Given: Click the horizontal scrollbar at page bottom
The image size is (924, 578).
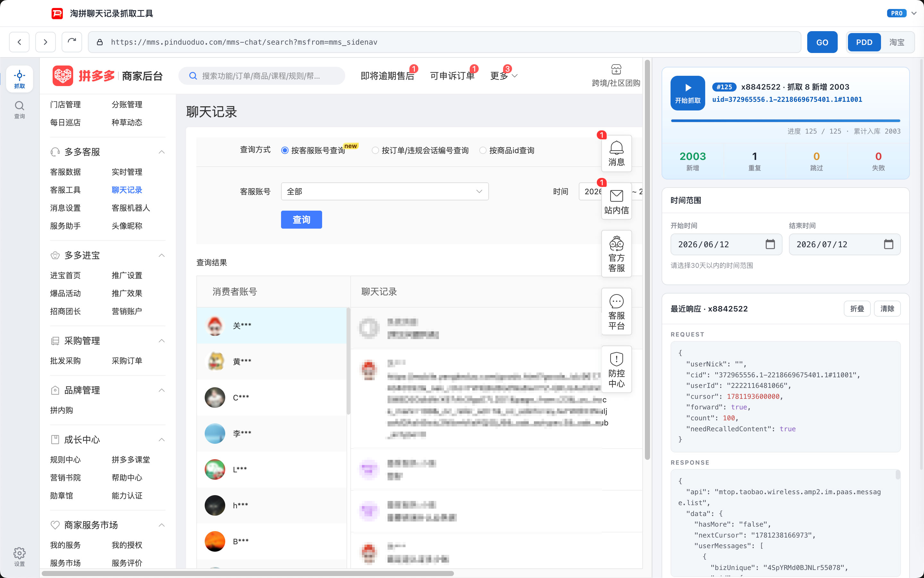Looking at the screenshot, I should point(247,574).
